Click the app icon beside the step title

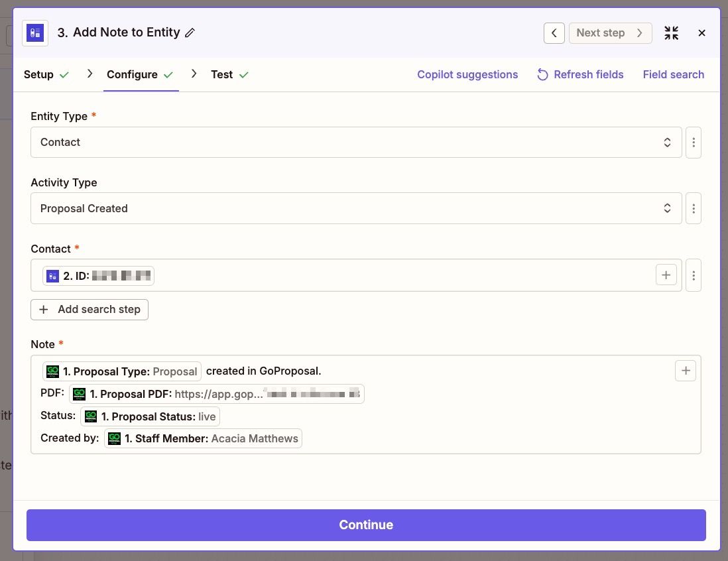pyautogui.click(x=35, y=33)
